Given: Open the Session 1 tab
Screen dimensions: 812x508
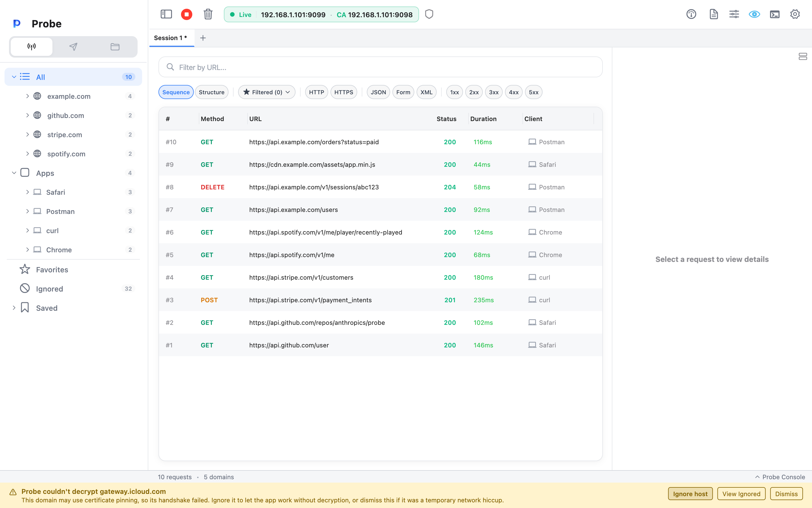Looking at the screenshot, I should click(x=171, y=38).
